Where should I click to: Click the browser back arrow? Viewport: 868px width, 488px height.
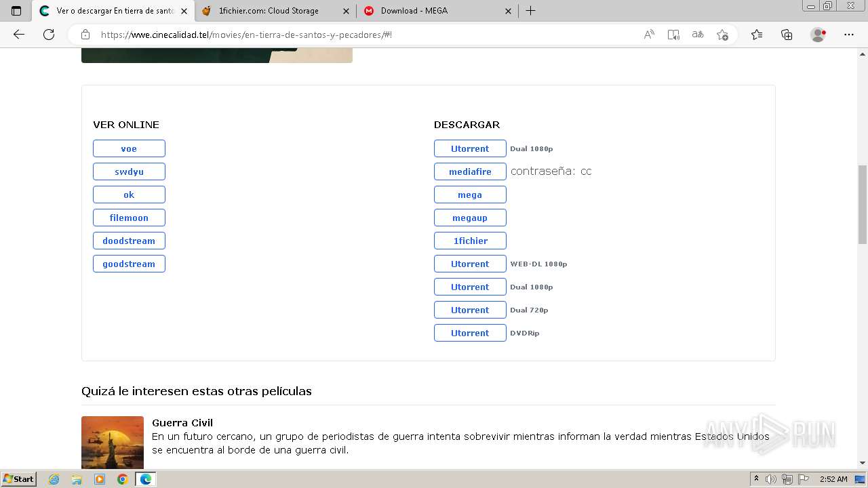pyautogui.click(x=19, y=35)
